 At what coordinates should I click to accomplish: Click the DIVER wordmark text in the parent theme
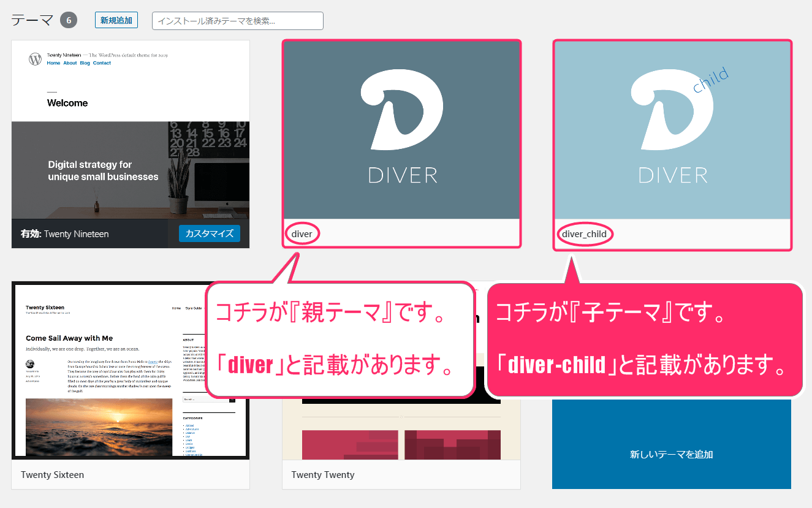403,175
